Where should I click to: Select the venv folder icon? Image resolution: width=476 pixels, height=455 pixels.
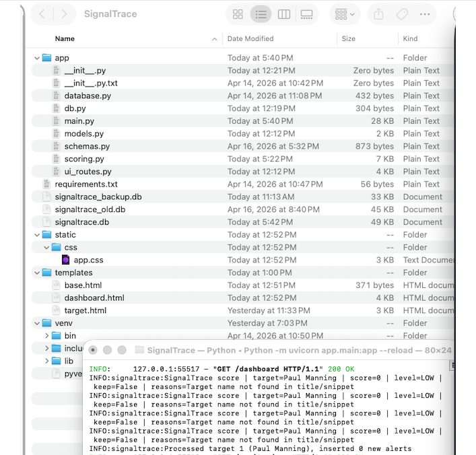[46, 323]
